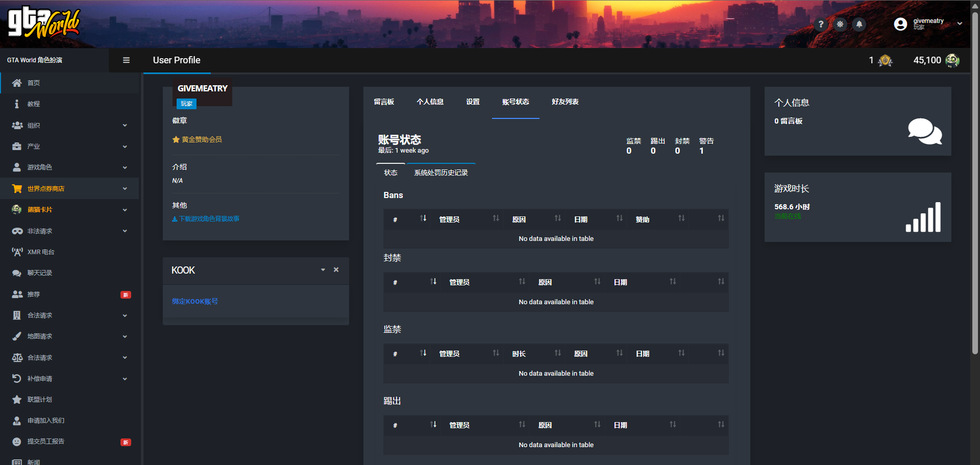The width and height of the screenshot is (980, 465).
Task: Expand the 游戏角色 sidebar menu
Action: (x=69, y=167)
